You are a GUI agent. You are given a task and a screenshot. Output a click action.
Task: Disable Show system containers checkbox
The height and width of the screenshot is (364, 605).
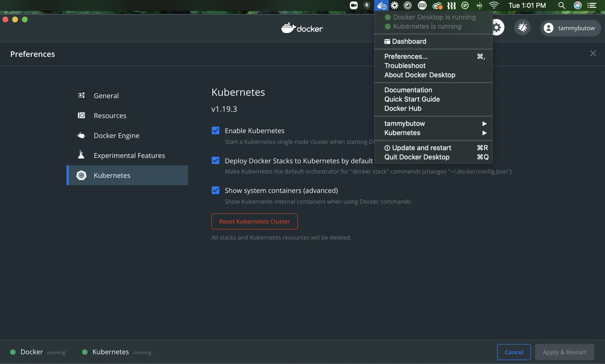pyautogui.click(x=215, y=190)
